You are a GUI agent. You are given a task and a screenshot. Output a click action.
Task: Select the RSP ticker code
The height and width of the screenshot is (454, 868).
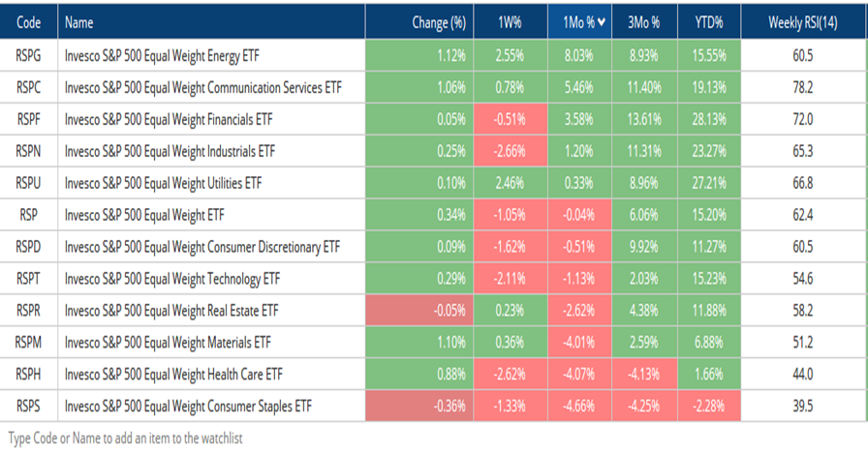point(28,214)
